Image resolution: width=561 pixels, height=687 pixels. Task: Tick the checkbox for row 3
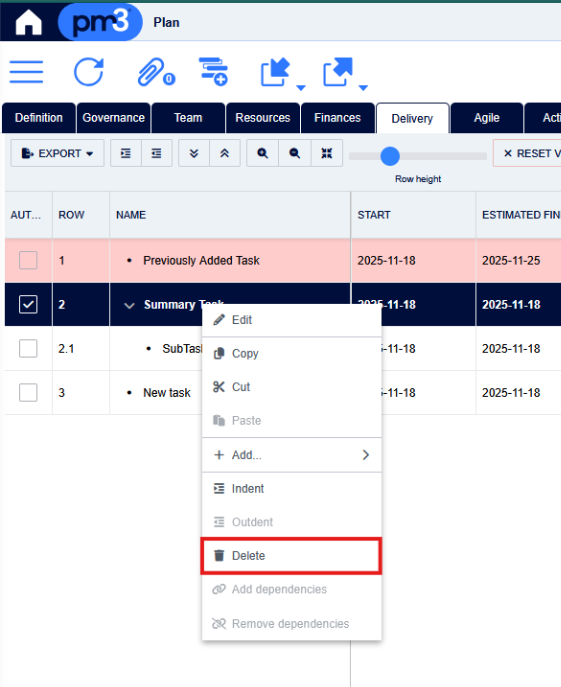tap(28, 392)
